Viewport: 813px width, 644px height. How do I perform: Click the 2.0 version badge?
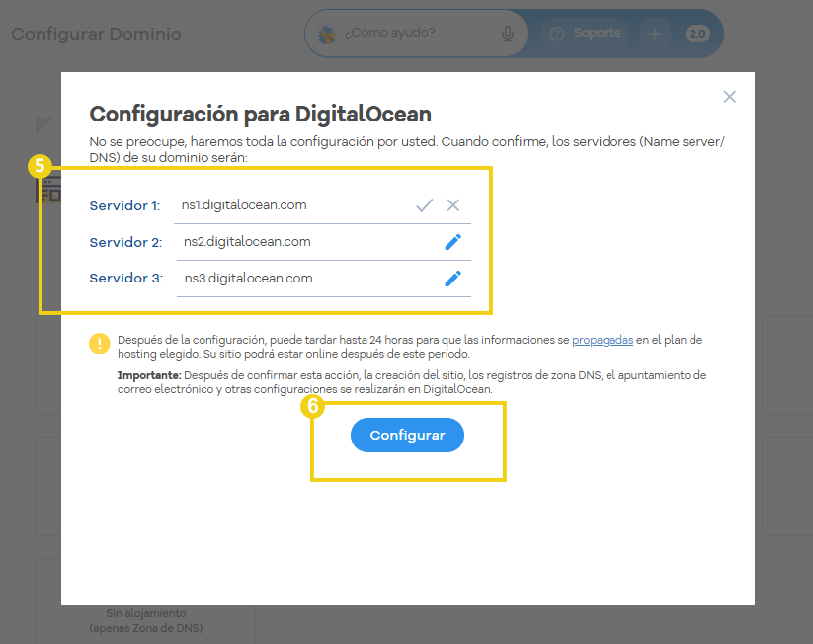(x=697, y=34)
